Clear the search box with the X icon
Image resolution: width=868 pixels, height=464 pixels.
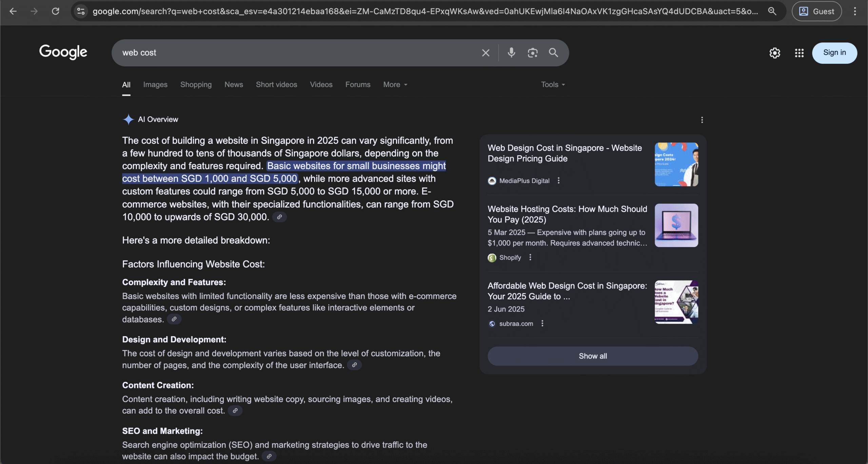pos(486,53)
